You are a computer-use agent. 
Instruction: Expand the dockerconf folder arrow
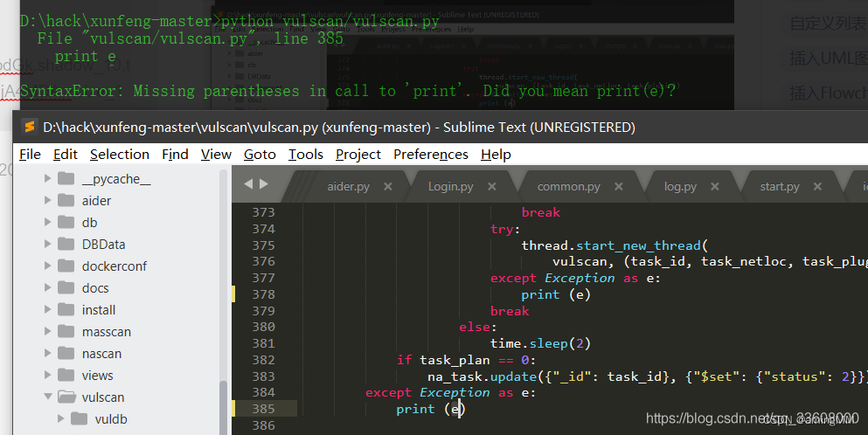tap(47, 266)
